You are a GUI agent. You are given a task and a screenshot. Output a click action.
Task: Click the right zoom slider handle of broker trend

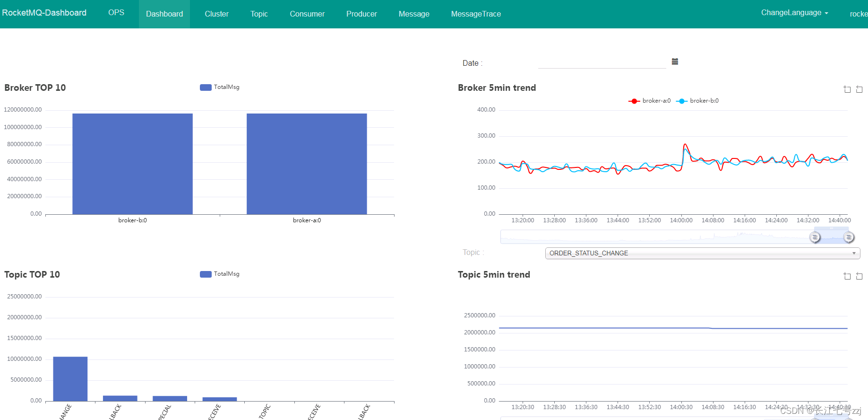[849, 237]
